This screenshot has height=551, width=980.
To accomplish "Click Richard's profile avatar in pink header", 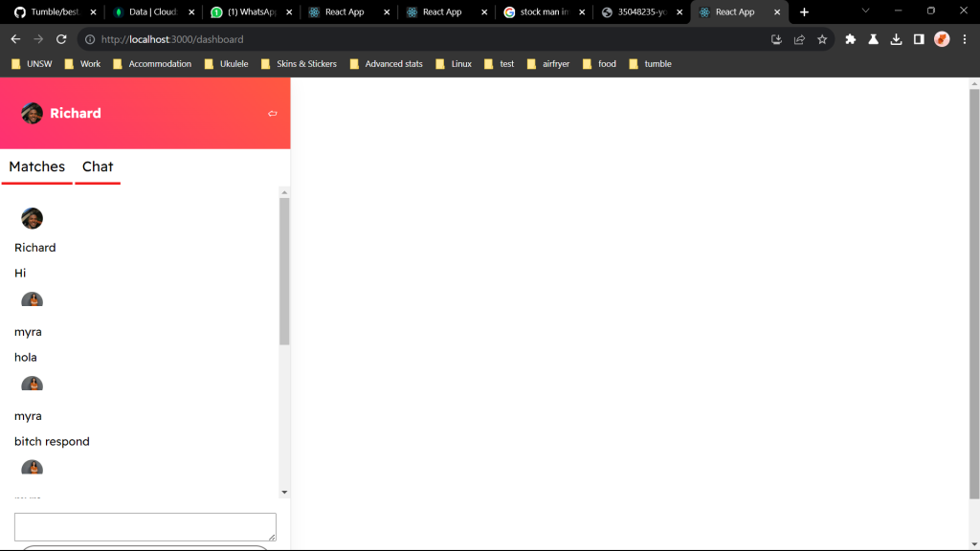I will 32,113.
